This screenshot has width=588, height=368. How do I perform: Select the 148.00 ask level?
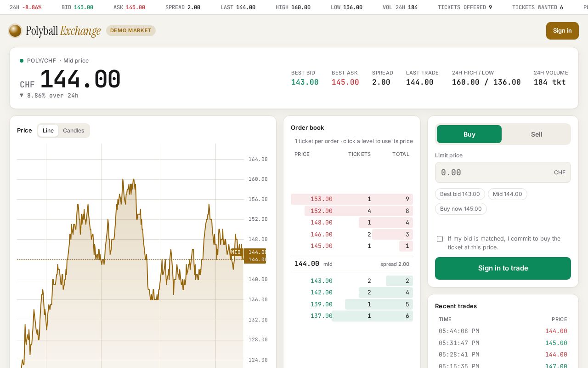tap(352, 223)
